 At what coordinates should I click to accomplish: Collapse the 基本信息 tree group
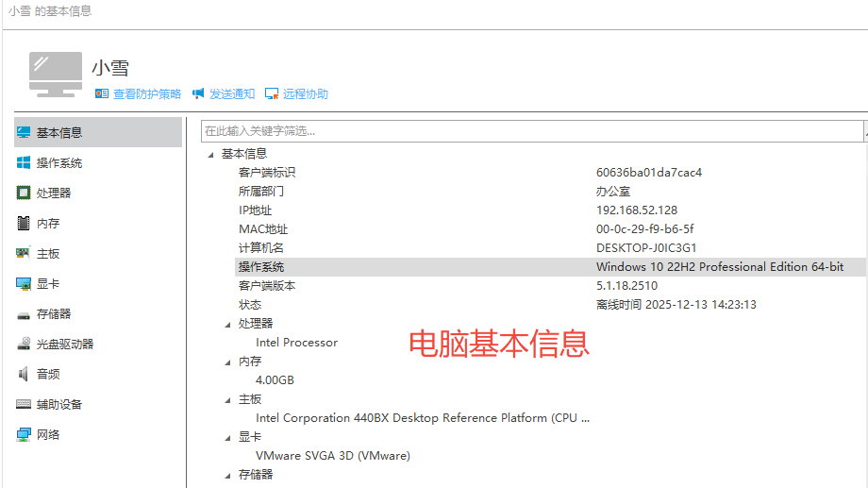pyautogui.click(x=210, y=155)
